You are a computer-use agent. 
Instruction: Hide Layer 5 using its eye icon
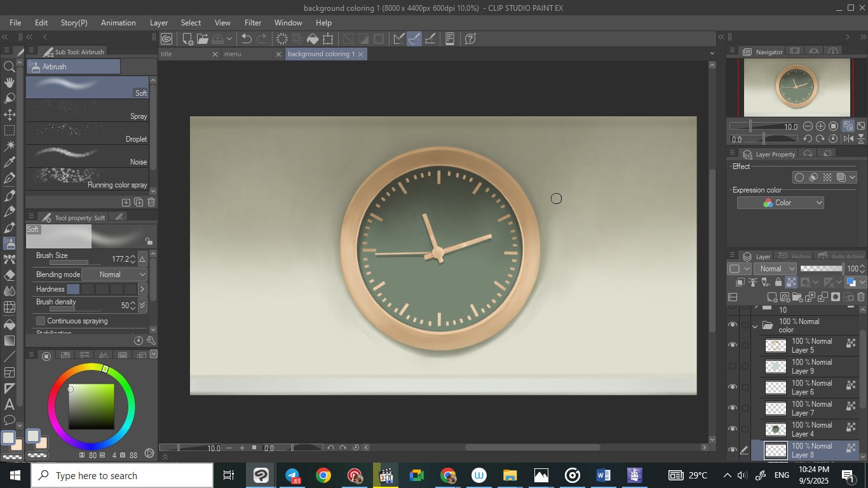[x=733, y=345]
